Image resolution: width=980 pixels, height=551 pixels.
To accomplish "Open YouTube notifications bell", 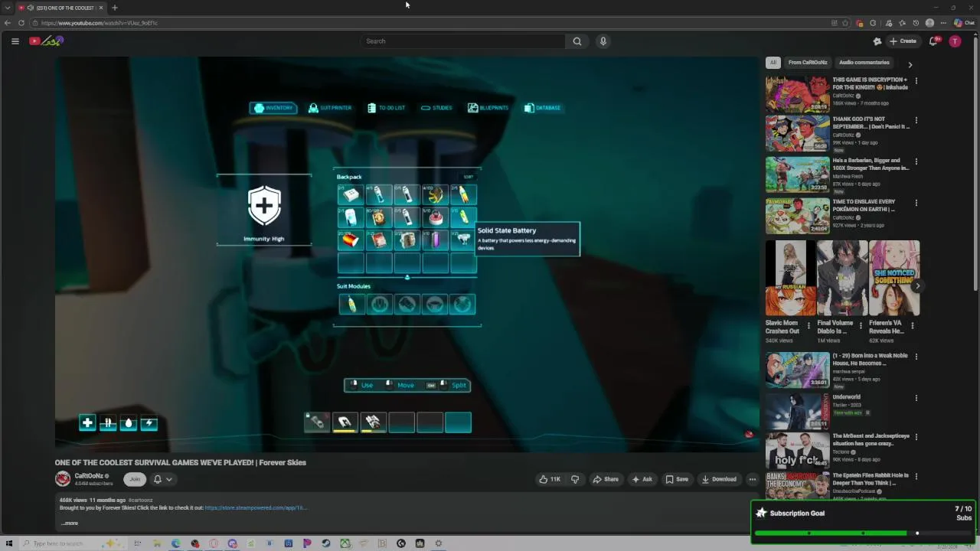I will click(933, 41).
